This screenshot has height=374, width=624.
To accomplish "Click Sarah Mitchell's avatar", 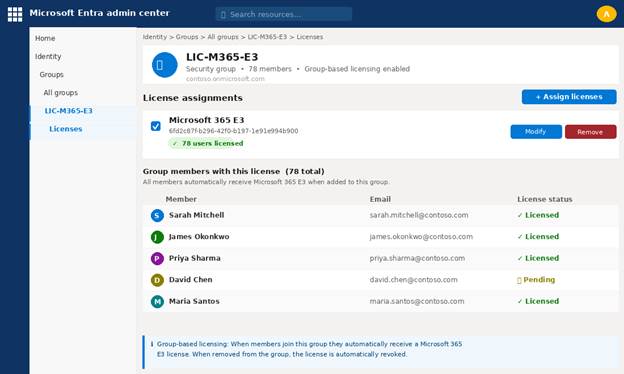I will (x=157, y=216).
